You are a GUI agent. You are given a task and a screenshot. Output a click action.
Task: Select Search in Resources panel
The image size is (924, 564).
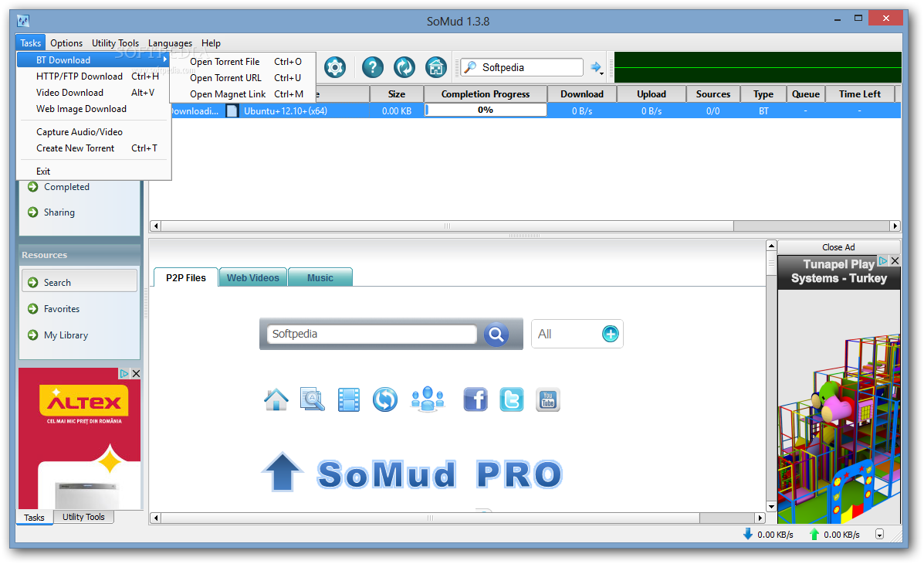80,283
